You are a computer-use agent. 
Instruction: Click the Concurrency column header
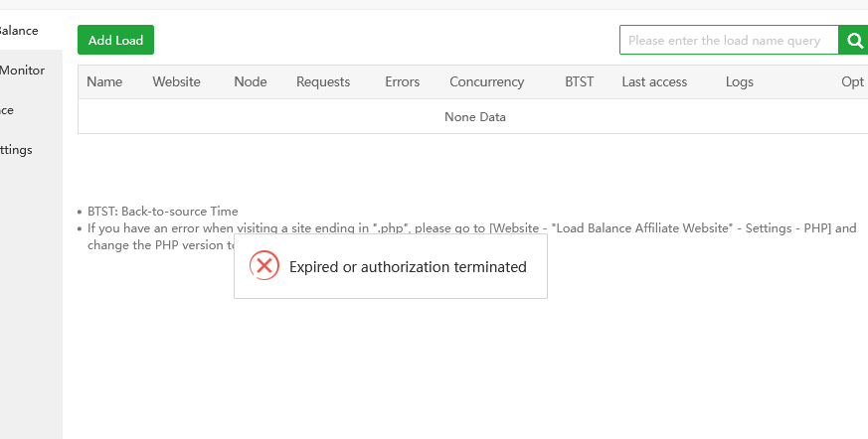pos(486,82)
